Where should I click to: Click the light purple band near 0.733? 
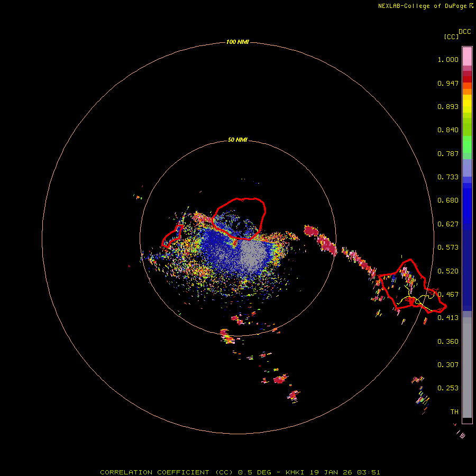pyautogui.click(x=467, y=168)
